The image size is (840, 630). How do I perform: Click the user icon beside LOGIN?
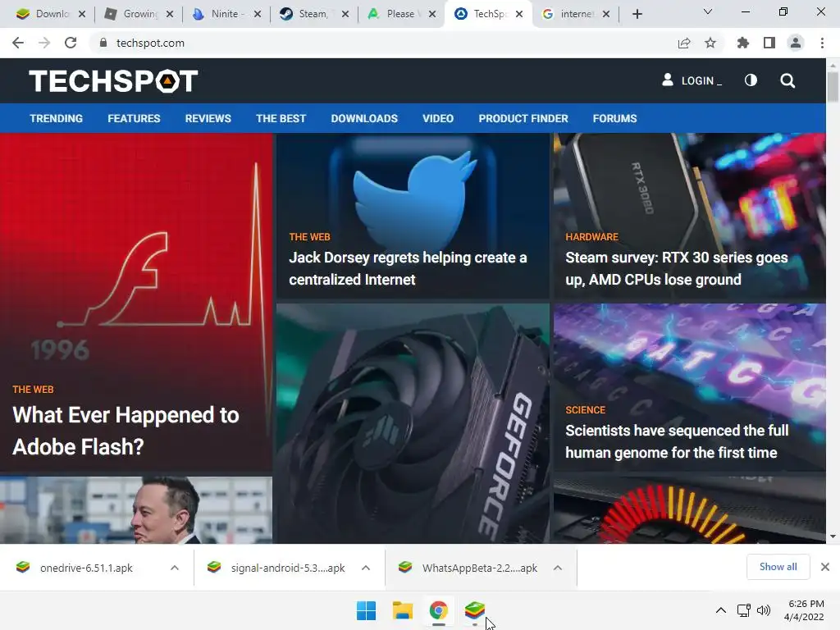tap(668, 80)
